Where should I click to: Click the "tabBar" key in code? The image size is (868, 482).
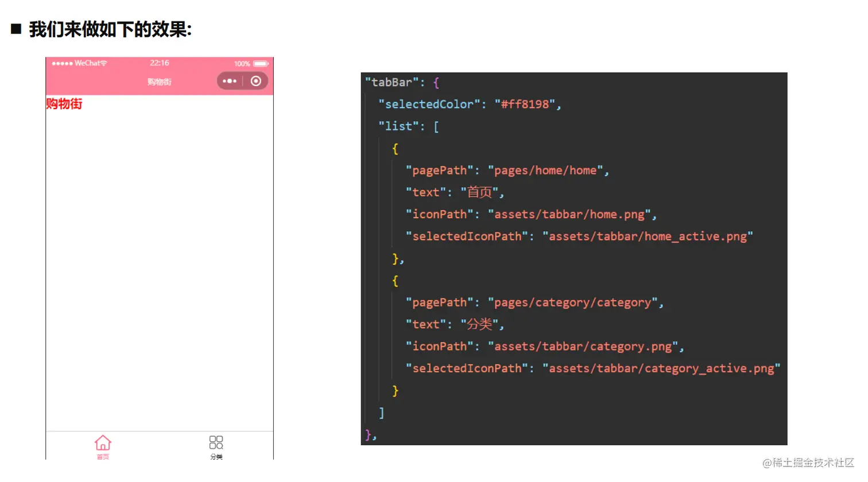pos(392,82)
